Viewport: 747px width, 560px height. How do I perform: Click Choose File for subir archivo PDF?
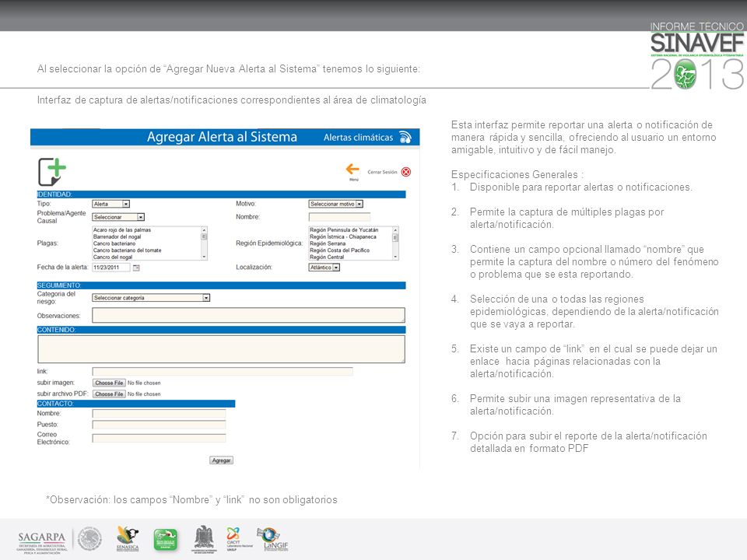coord(109,394)
